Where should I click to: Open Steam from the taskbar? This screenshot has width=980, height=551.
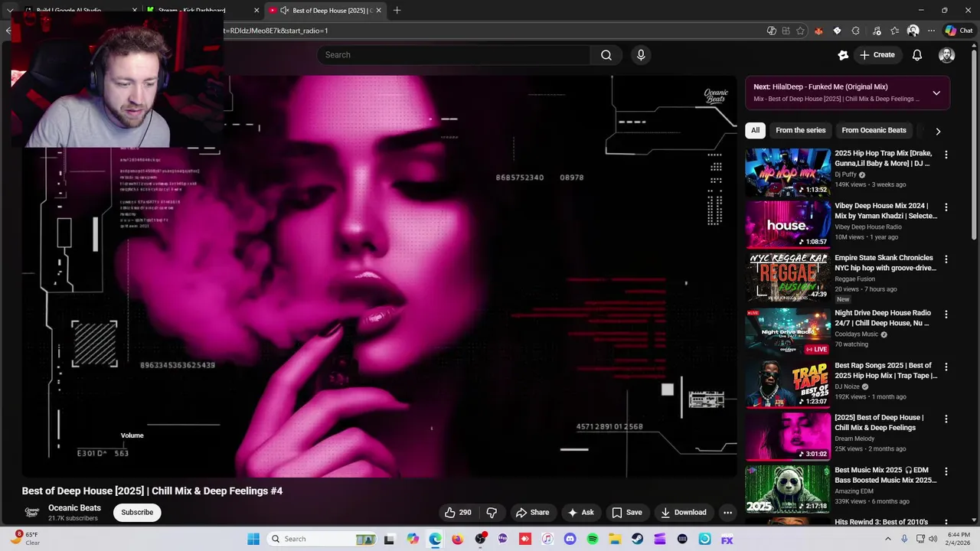click(637, 539)
